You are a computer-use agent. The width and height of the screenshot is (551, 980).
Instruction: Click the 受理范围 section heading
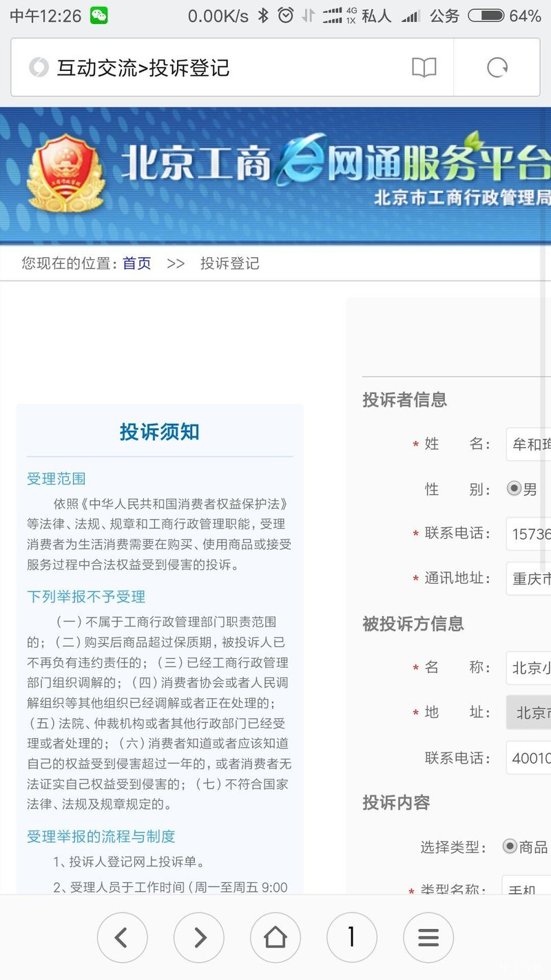pyautogui.click(x=56, y=479)
